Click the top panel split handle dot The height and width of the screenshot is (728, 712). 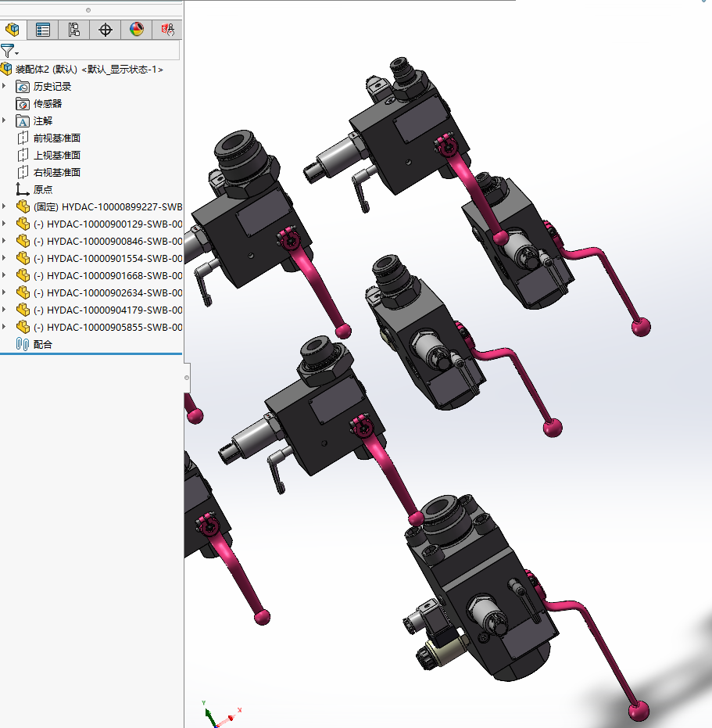click(88, 10)
